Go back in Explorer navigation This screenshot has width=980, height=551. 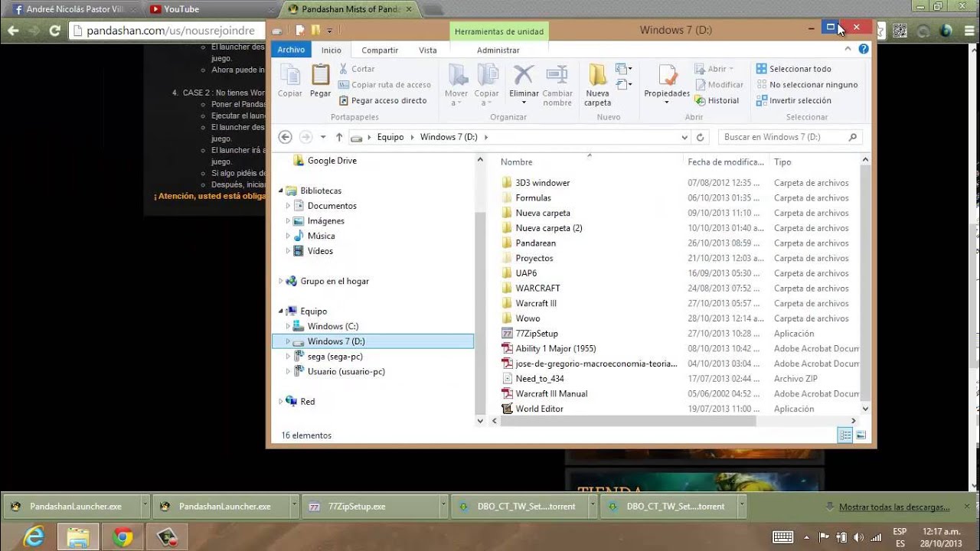tap(285, 137)
